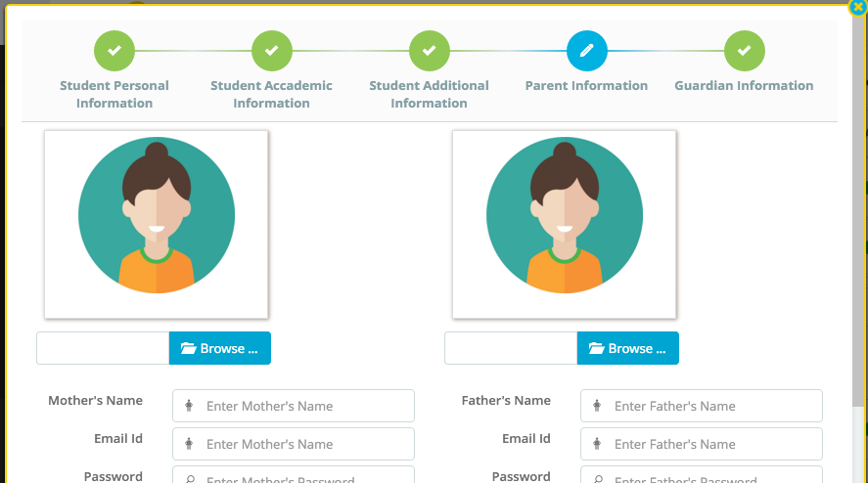
Task: Go to Guardian Information step checkmark
Action: coord(744,51)
